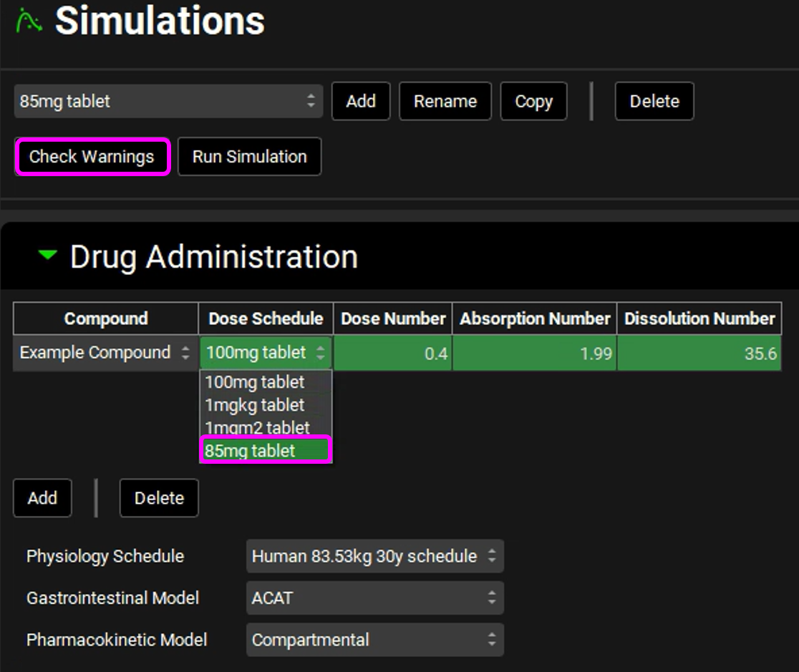The width and height of the screenshot is (799, 672).
Task: Choose 1mgkg tablet option in list
Action: [x=255, y=405]
